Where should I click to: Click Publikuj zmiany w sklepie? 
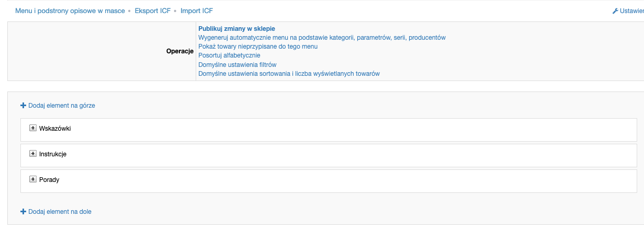click(236, 29)
